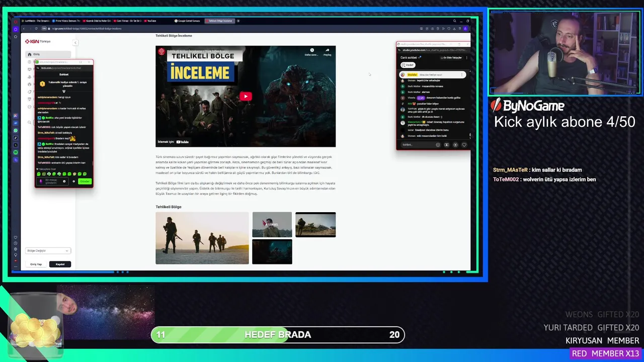Open X (Twitter) in the Opera sidebar

coord(16,145)
